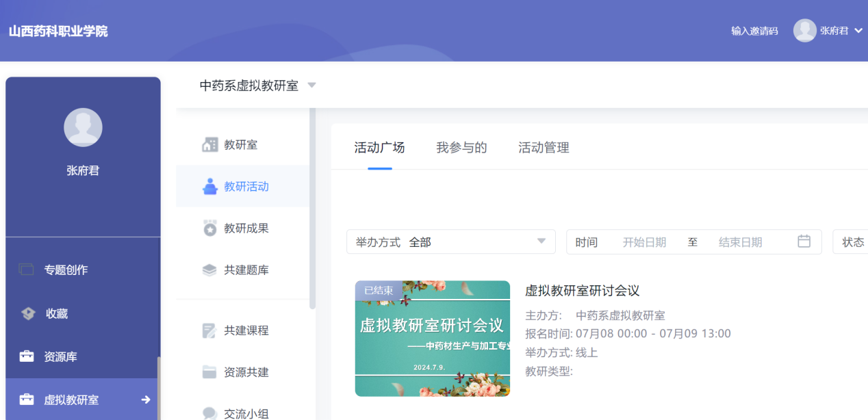Screen dimensions: 868x420
Task: Click the 教研成果 medal icon
Action: point(209,228)
